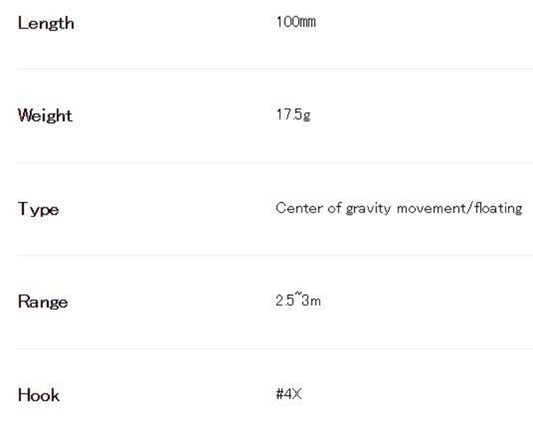Select the 2.5~3m range value

coord(298,300)
